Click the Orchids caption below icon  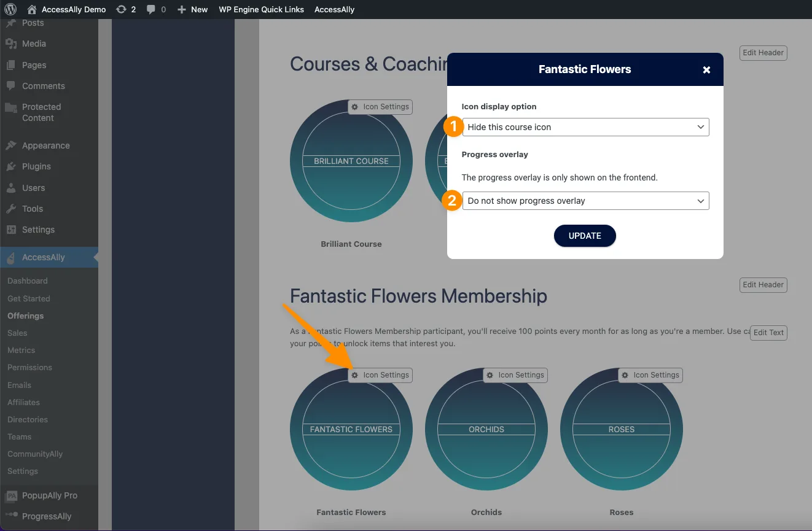[x=486, y=512]
